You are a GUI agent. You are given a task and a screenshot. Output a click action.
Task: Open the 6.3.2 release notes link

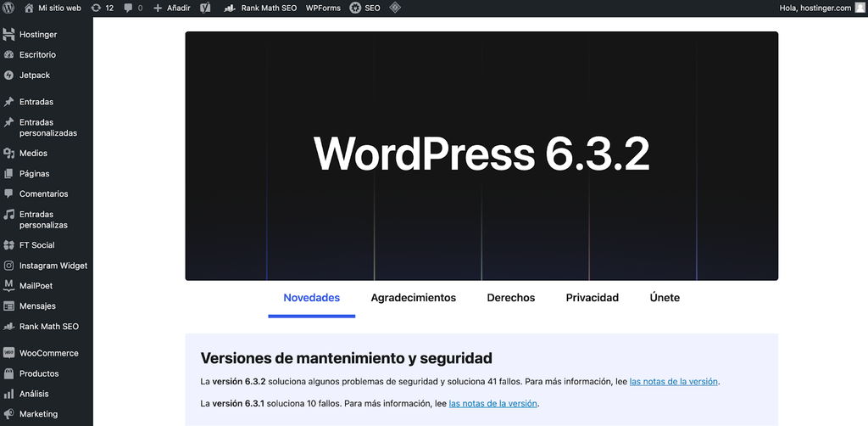tap(674, 382)
